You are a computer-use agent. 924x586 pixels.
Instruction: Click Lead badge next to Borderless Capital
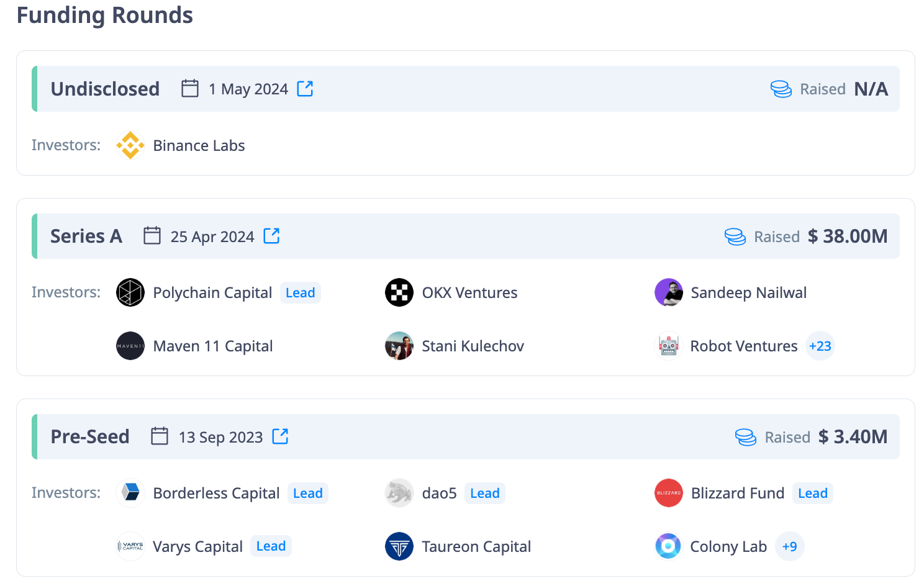tap(308, 493)
